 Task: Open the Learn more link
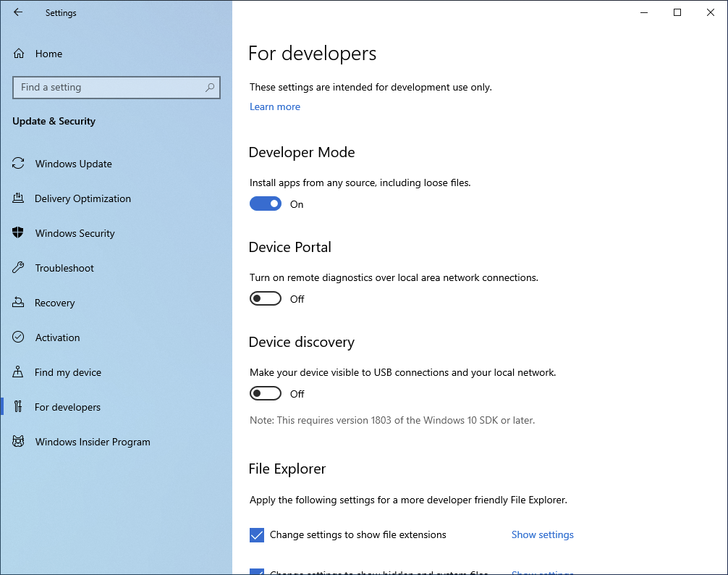[x=275, y=106]
